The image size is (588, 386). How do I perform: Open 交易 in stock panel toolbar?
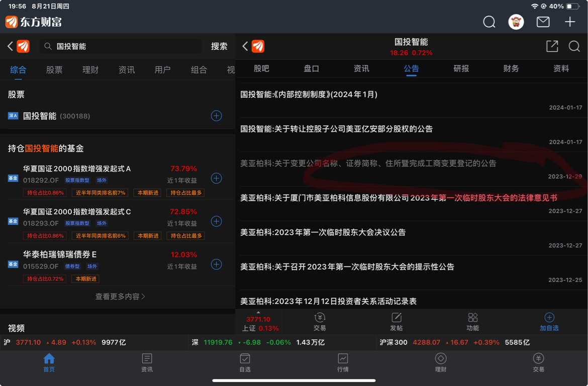click(320, 322)
